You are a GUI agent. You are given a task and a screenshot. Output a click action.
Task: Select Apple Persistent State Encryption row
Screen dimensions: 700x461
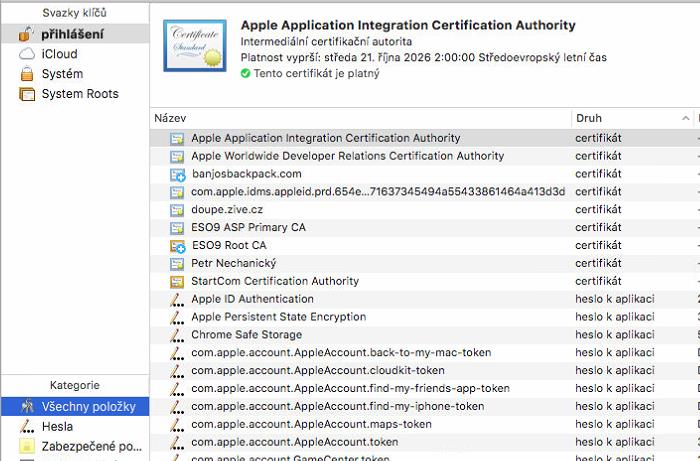point(425,317)
